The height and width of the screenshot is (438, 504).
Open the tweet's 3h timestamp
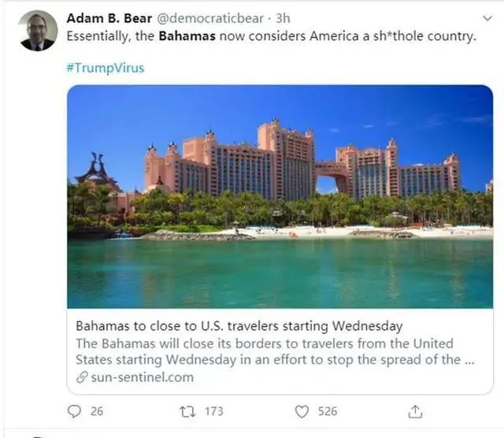pyautogui.click(x=283, y=17)
